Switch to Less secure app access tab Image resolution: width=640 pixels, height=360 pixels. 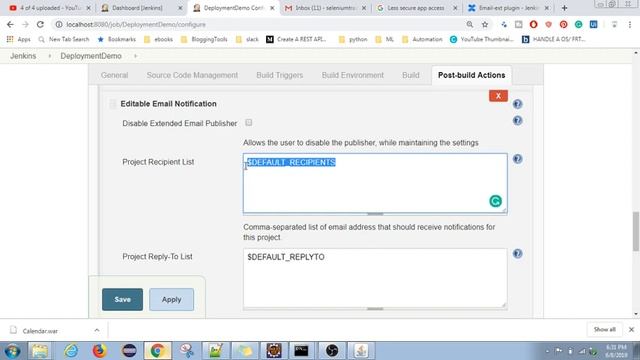416,8
